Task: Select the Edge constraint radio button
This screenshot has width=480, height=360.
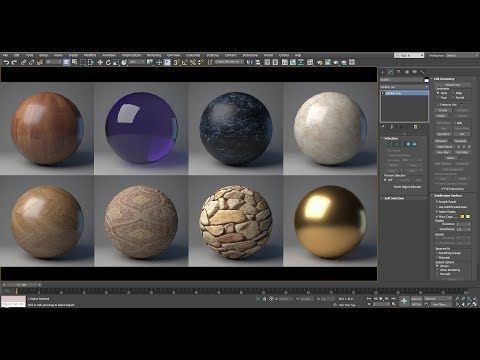Action: [x=454, y=93]
